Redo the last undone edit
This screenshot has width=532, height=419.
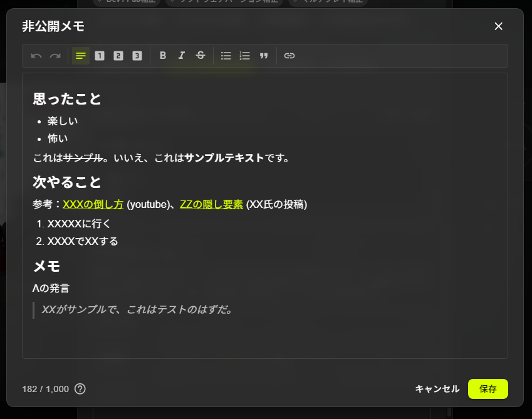click(x=55, y=56)
